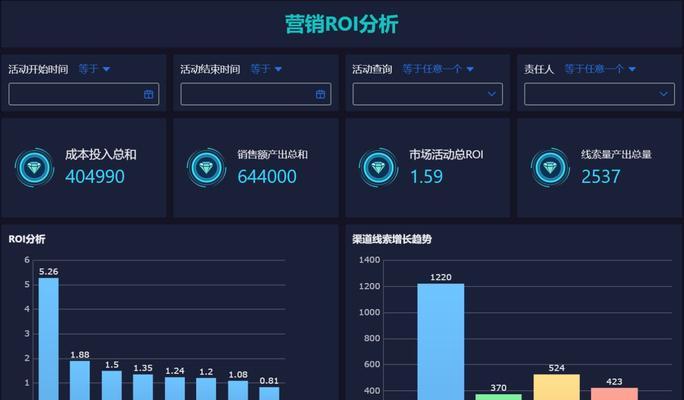Open 等于 operator dropdown for 活动开始时间

point(94,69)
